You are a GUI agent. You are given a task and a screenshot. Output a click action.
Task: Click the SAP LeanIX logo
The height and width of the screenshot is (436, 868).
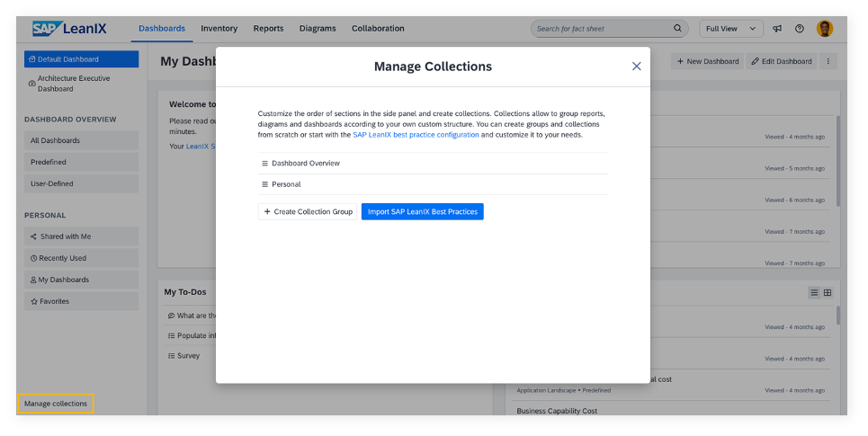coord(69,28)
